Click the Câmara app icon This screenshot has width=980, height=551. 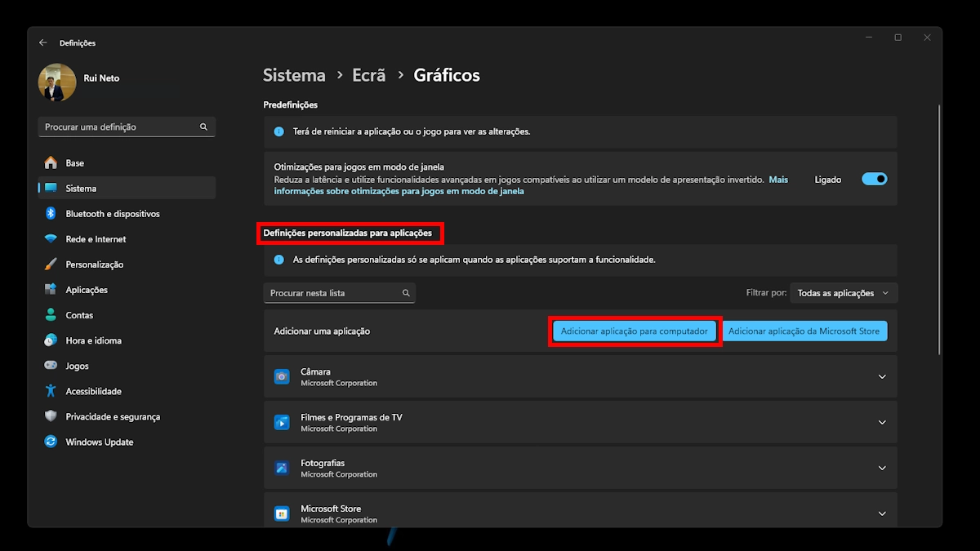pyautogui.click(x=282, y=376)
